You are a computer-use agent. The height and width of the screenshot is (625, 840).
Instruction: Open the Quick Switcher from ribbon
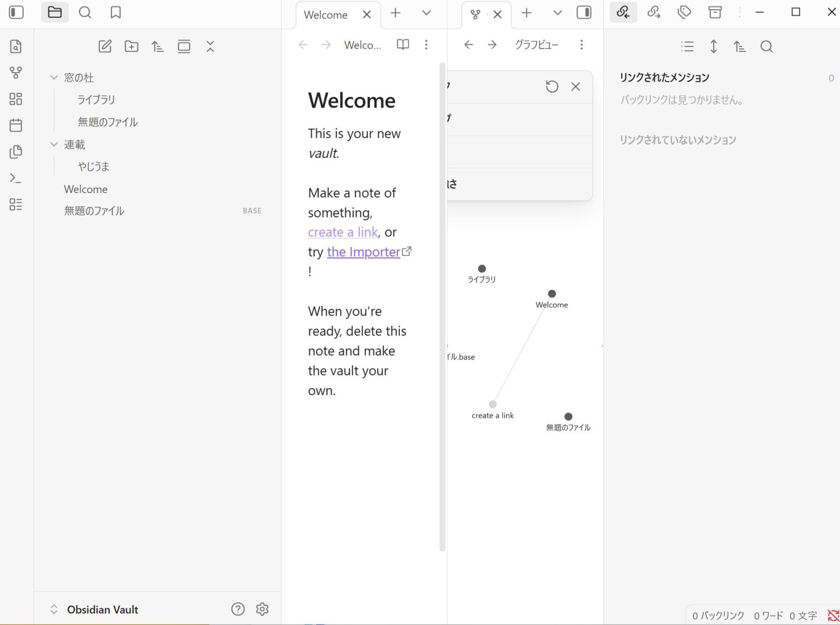pos(16,47)
